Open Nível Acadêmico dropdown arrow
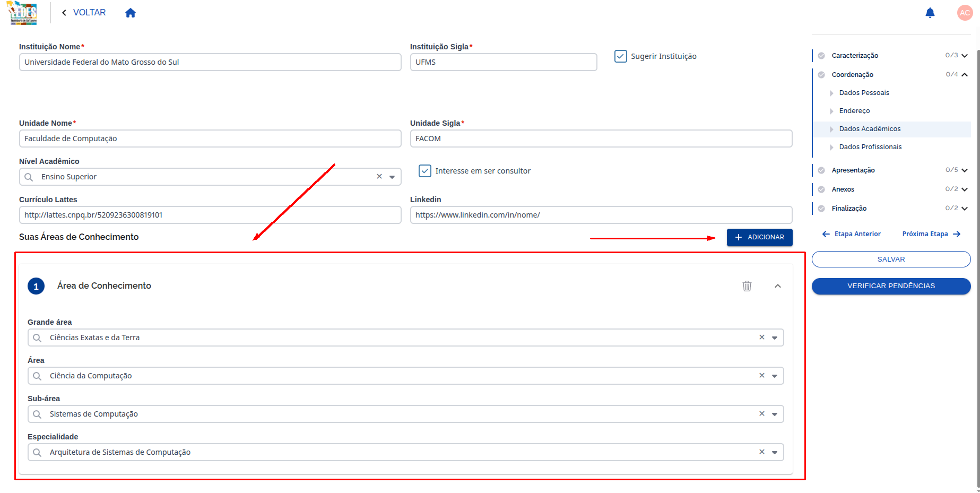The width and height of the screenshot is (980, 493). (x=392, y=177)
